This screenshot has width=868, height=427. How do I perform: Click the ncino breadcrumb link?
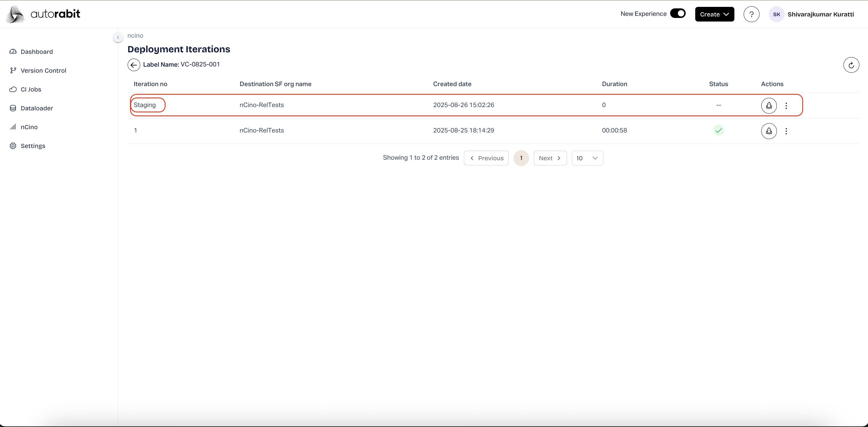pos(135,36)
